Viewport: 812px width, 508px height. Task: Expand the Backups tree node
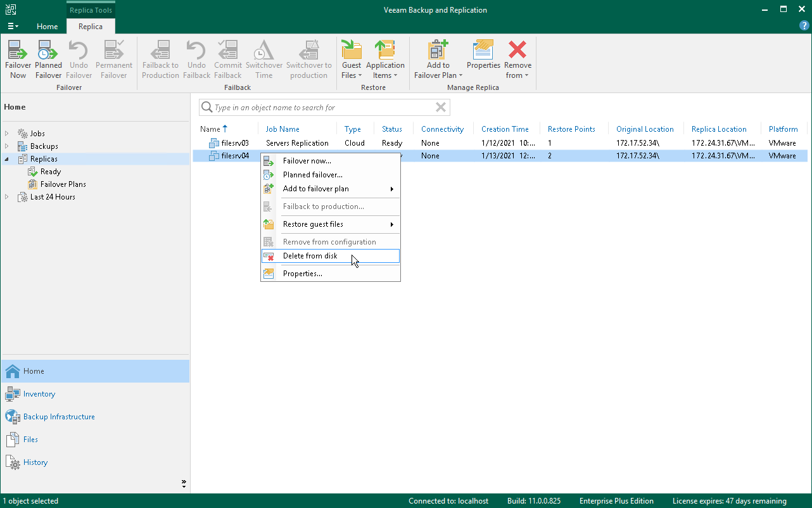coord(7,146)
